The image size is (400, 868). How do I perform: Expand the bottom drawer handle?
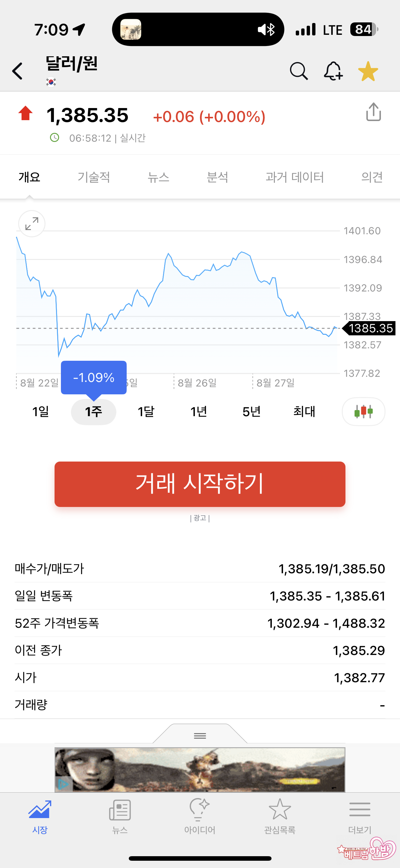[x=200, y=735]
